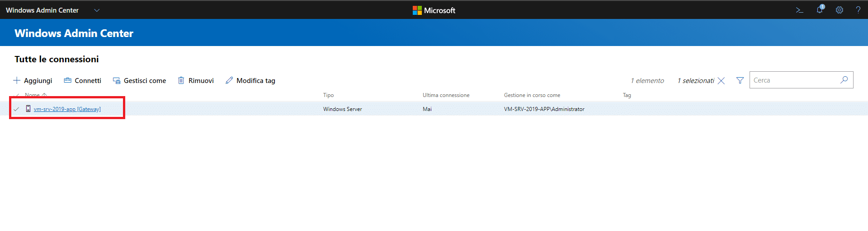Deselect the vm-srv-2019-app row checkmark
The image size is (868, 231).
(x=17, y=109)
